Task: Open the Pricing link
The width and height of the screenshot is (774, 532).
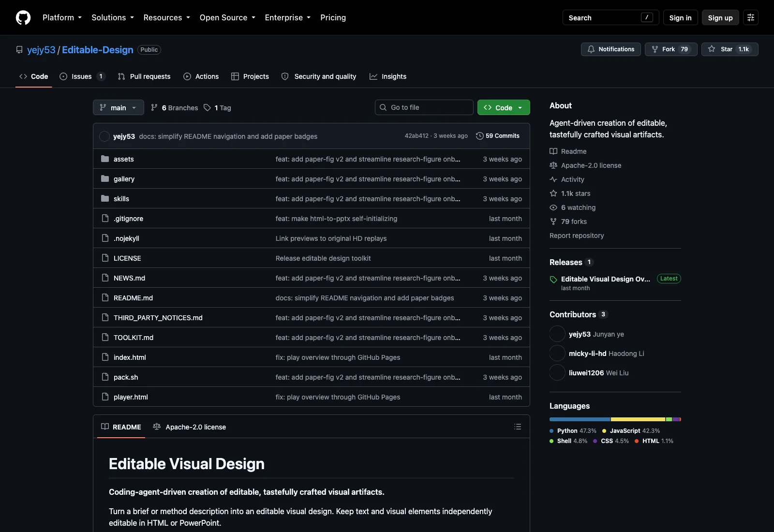Action: (333, 17)
